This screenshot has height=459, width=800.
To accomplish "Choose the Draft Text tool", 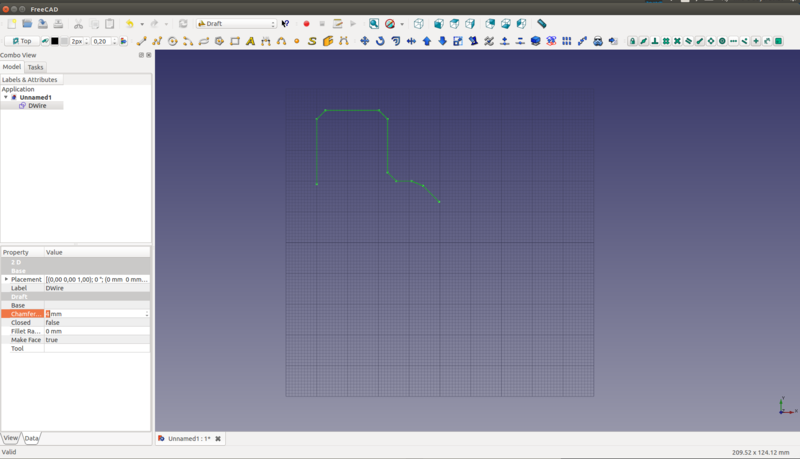I will 250,41.
